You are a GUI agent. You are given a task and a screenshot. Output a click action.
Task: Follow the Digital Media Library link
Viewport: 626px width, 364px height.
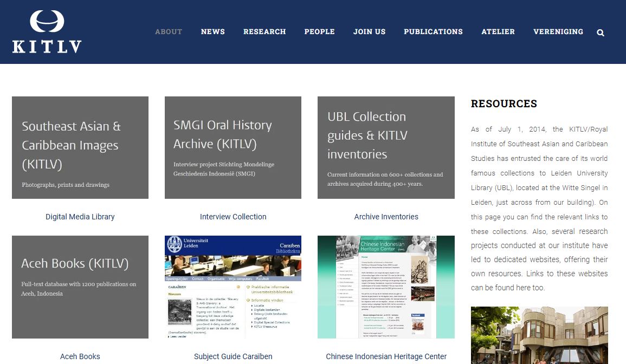coord(80,217)
